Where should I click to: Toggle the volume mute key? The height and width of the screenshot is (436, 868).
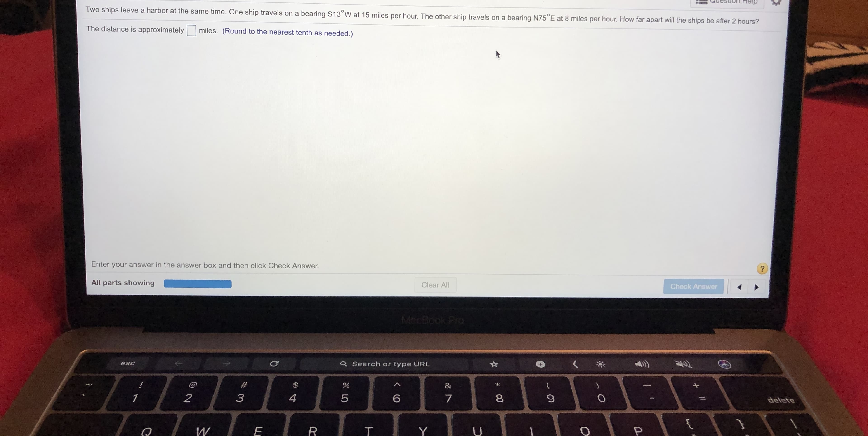[x=683, y=364]
